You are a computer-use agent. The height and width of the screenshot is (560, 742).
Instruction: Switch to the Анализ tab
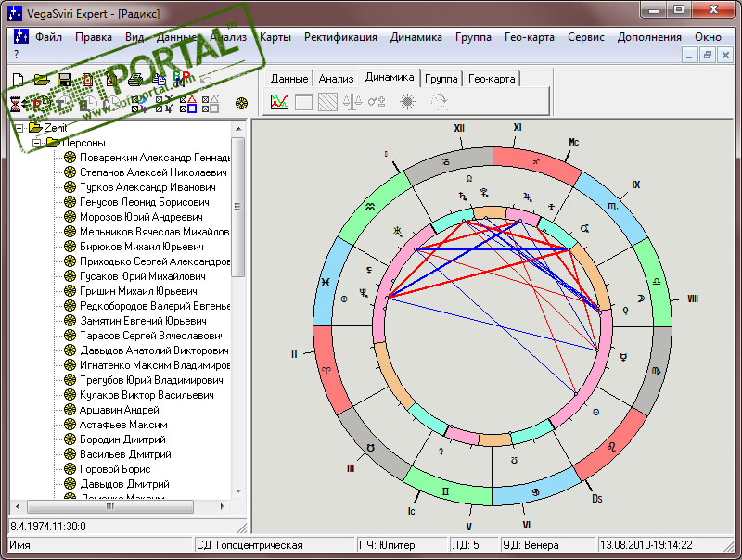point(336,79)
